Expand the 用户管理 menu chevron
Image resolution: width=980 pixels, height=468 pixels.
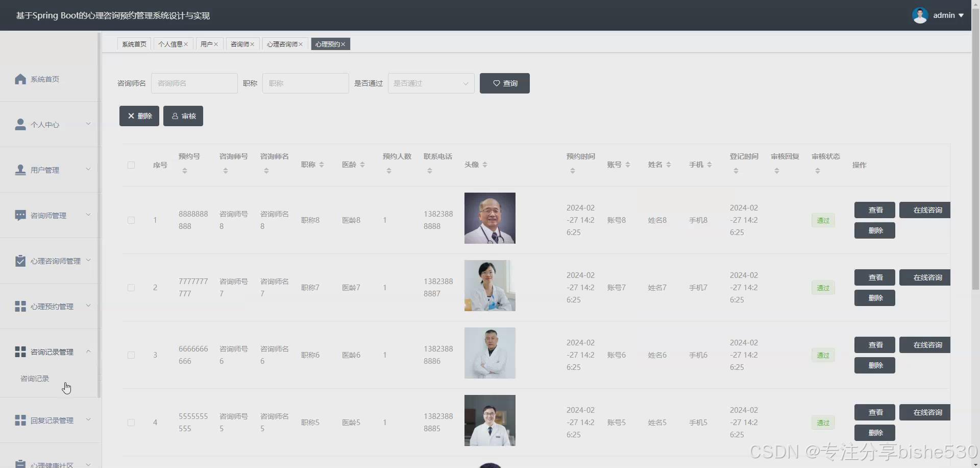coord(88,169)
